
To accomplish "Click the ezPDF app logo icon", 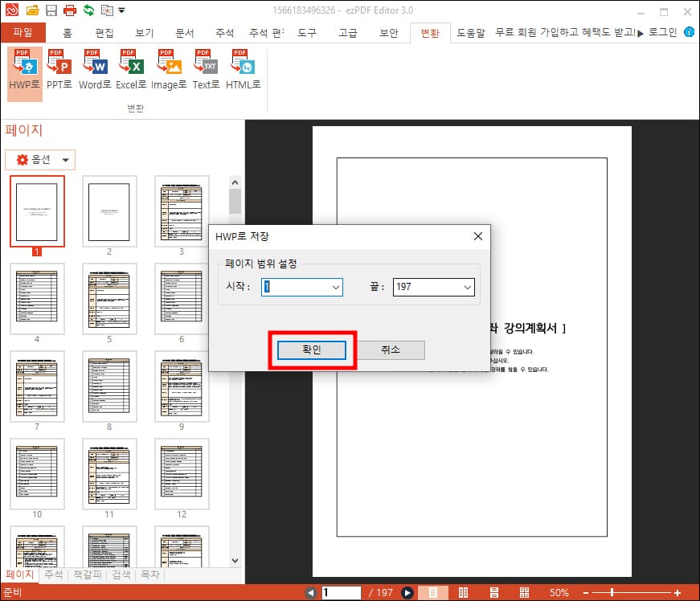I will [x=12, y=10].
